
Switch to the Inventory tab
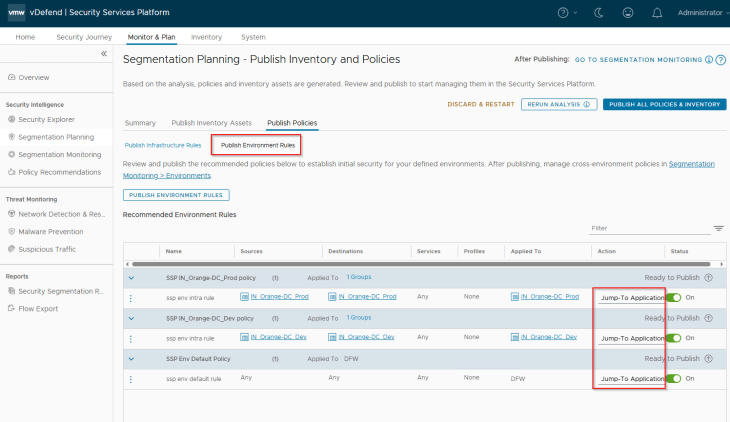coord(206,37)
